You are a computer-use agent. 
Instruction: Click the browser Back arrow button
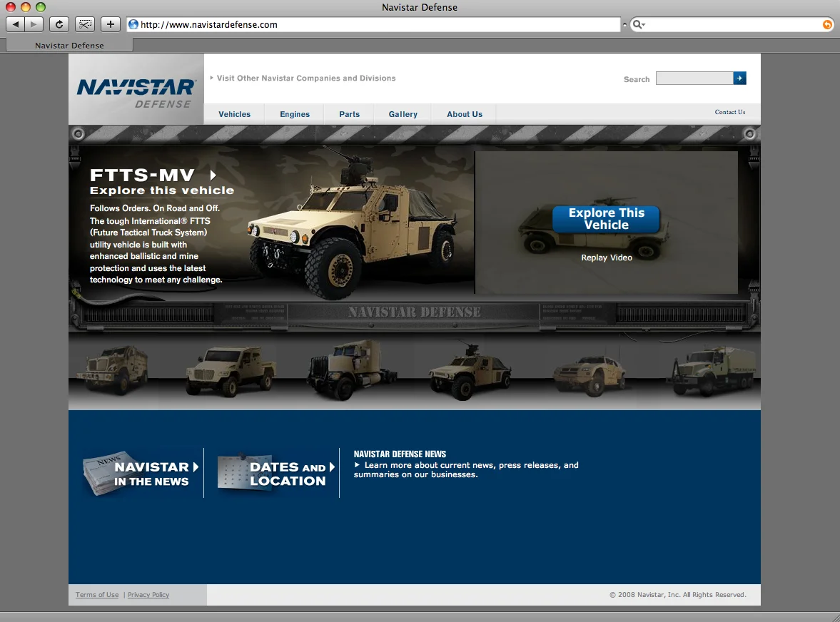pyautogui.click(x=15, y=24)
